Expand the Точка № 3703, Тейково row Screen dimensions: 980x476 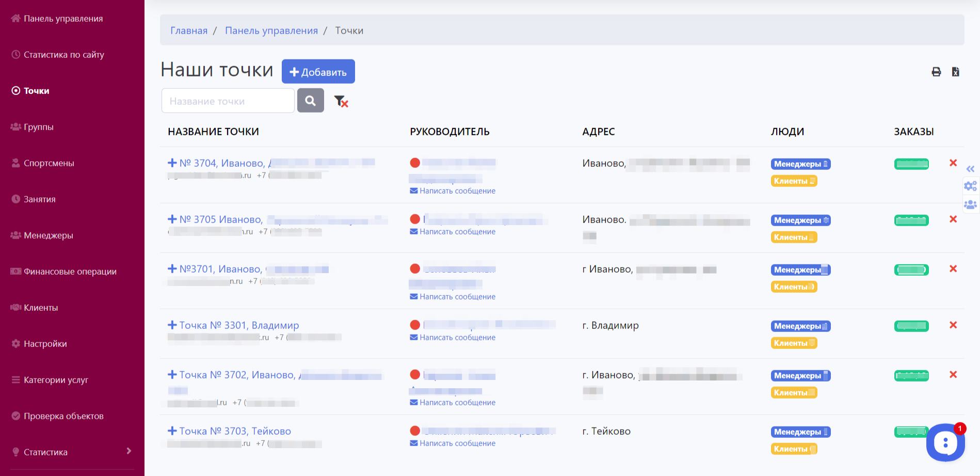(x=172, y=431)
